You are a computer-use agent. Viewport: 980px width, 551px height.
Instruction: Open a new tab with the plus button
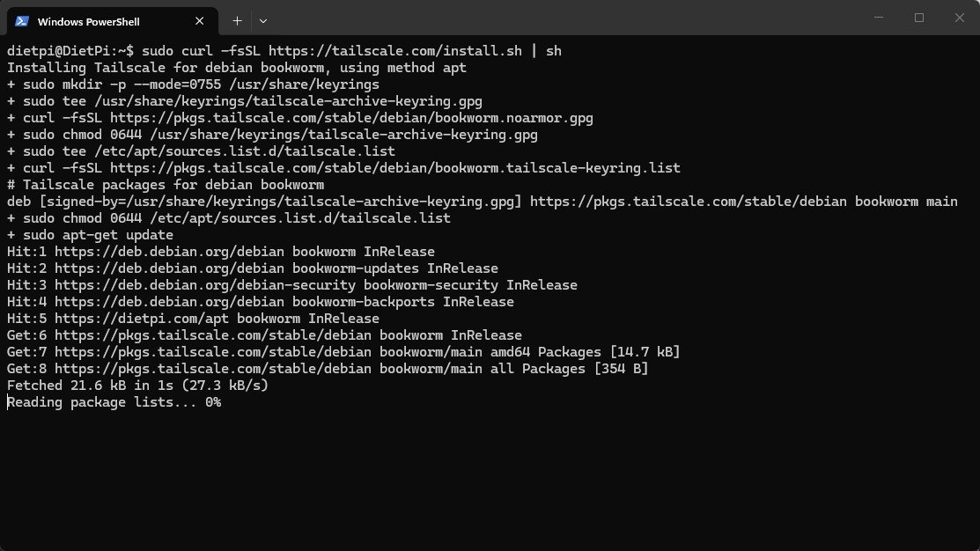(x=237, y=20)
